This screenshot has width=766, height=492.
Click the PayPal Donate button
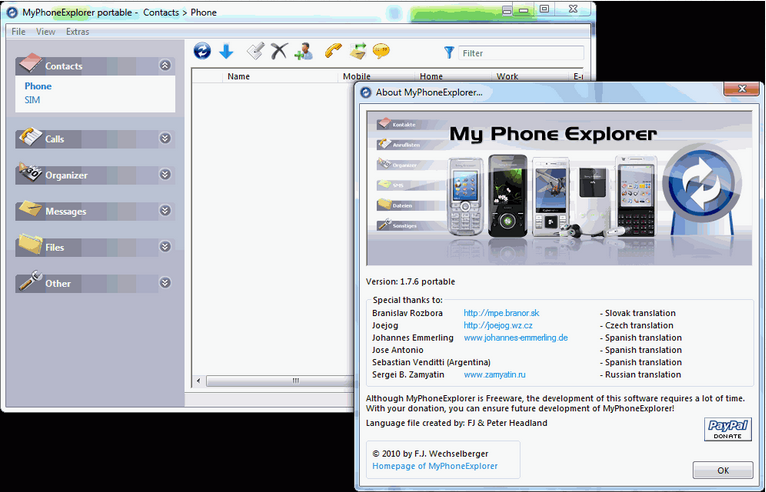click(x=728, y=429)
